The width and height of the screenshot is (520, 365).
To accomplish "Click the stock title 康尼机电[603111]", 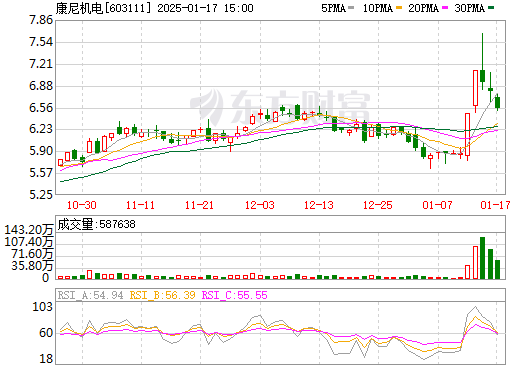I will pyautogui.click(x=103, y=8).
